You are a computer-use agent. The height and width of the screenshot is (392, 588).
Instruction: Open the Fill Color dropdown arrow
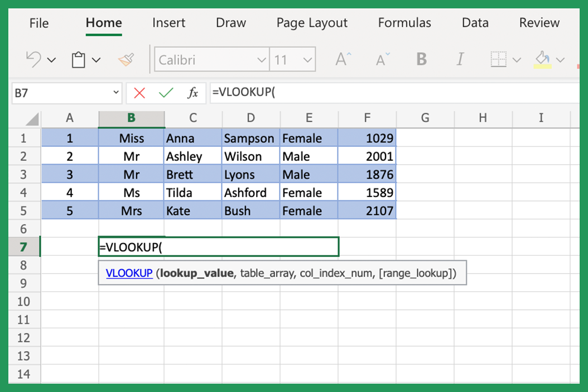(560, 59)
